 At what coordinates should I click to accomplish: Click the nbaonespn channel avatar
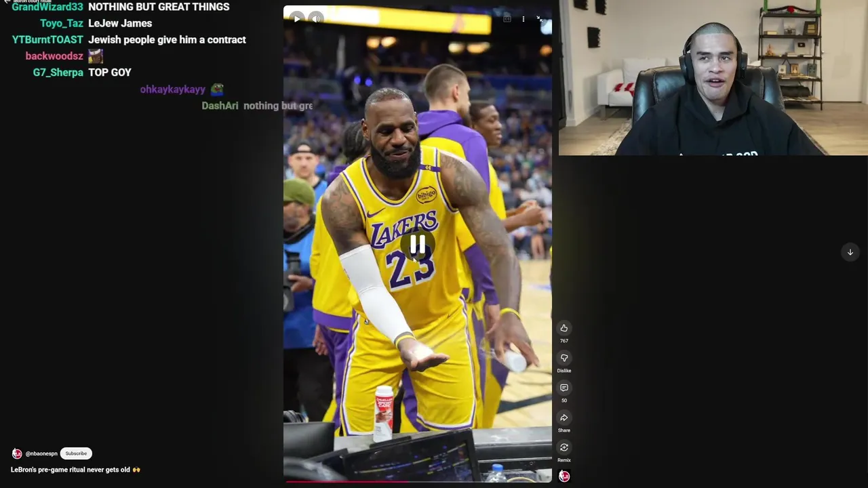17,453
